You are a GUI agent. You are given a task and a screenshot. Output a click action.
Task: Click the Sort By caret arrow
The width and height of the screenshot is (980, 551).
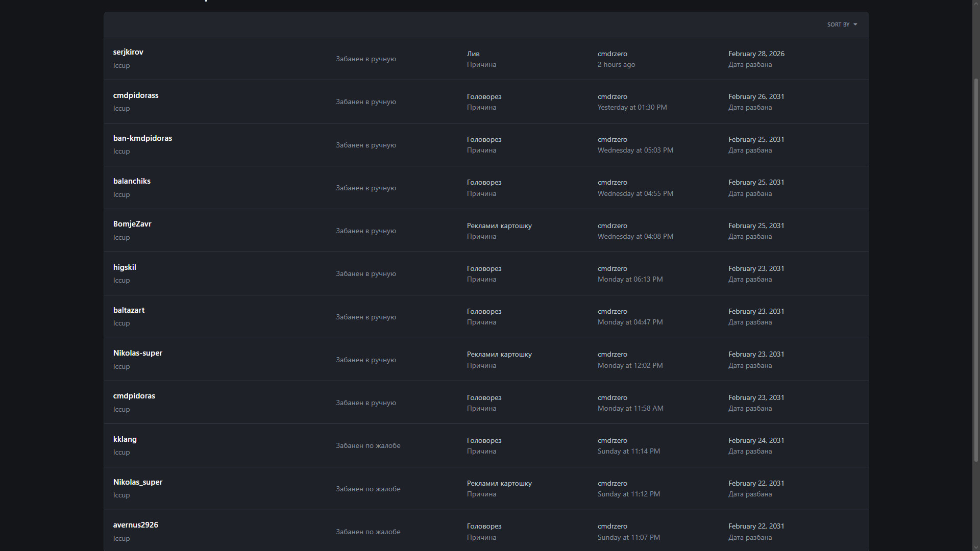(855, 24)
